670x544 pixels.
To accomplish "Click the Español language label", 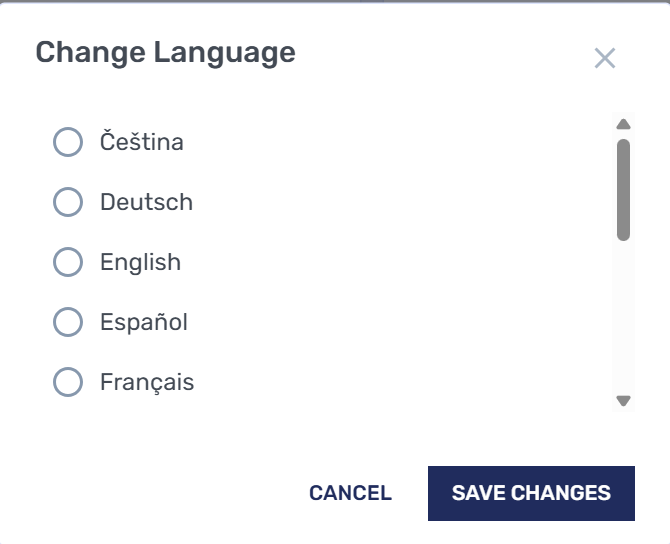I will click(144, 322).
